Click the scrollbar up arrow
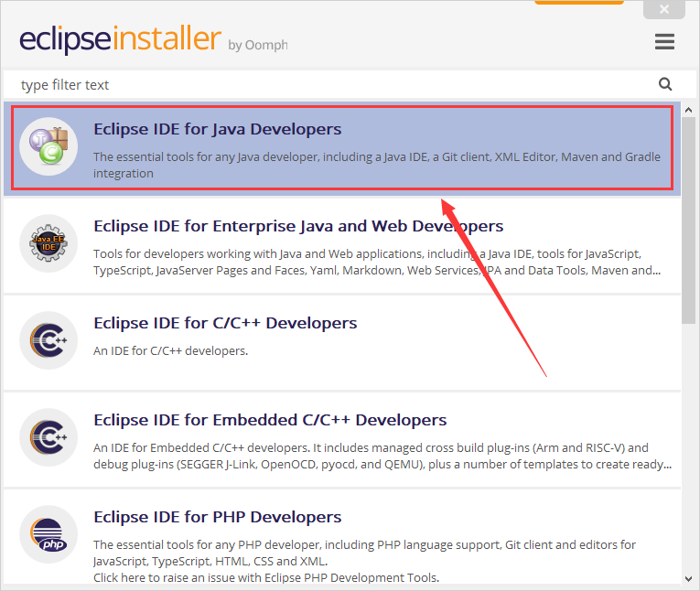 coord(688,110)
